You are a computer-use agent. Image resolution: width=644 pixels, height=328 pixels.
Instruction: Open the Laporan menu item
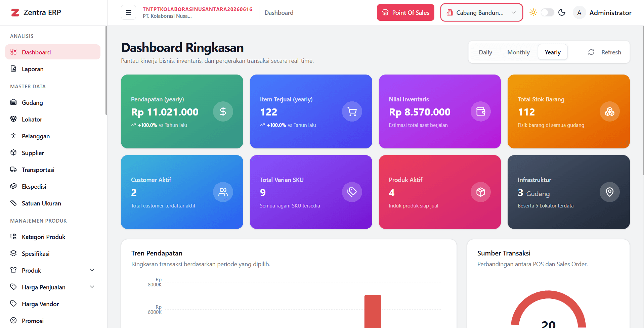[53, 69]
